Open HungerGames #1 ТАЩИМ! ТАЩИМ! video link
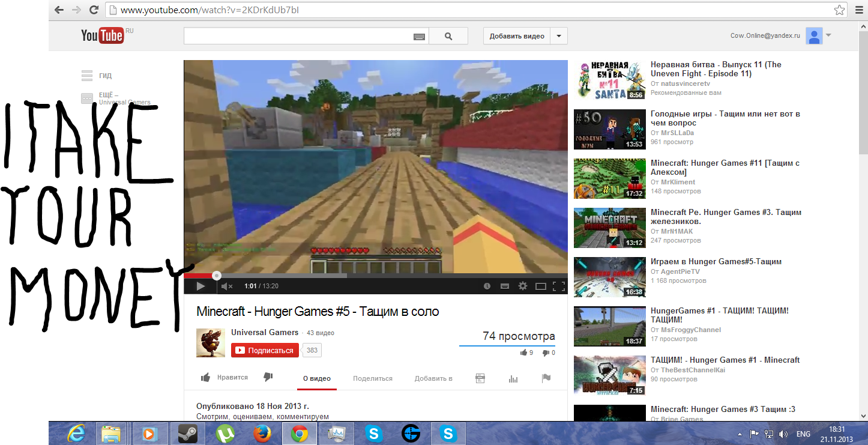The height and width of the screenshot is (445, 868). (x=720, y=315)
